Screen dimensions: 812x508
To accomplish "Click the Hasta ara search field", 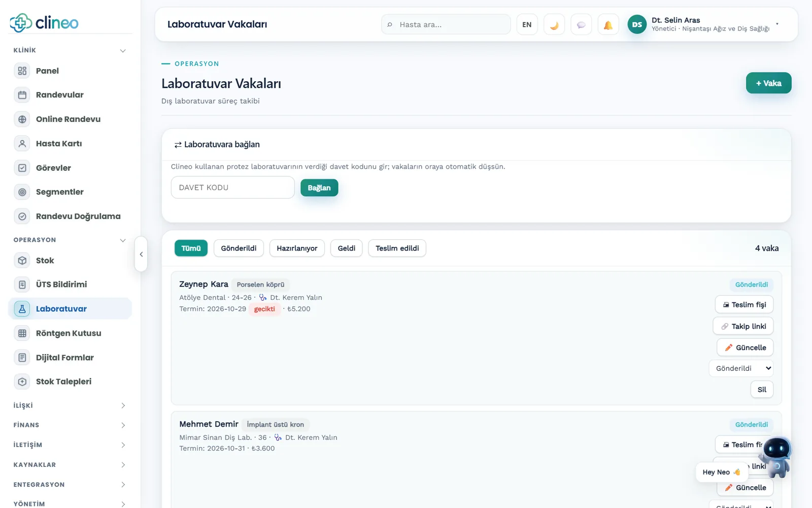I will (x=446, y=24).
